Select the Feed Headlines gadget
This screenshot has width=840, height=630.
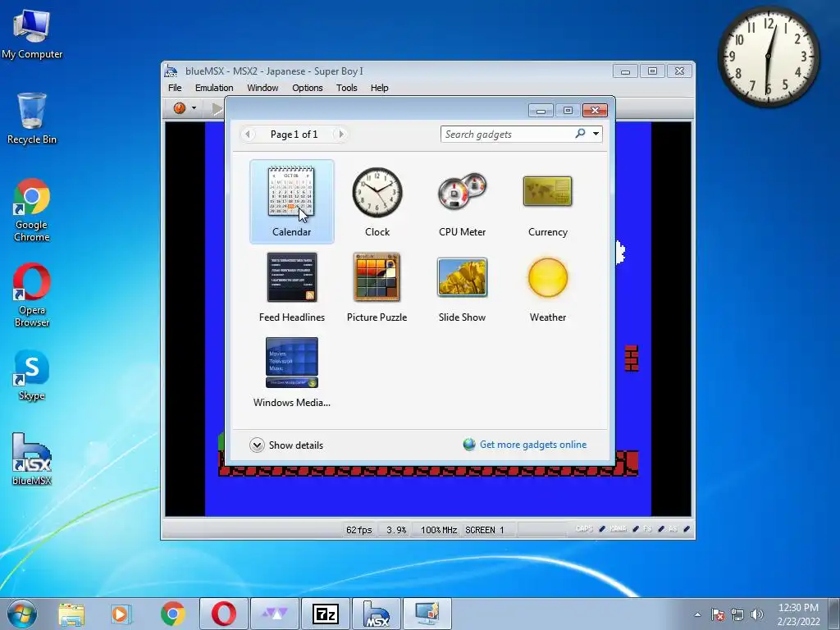pos(291,287)
